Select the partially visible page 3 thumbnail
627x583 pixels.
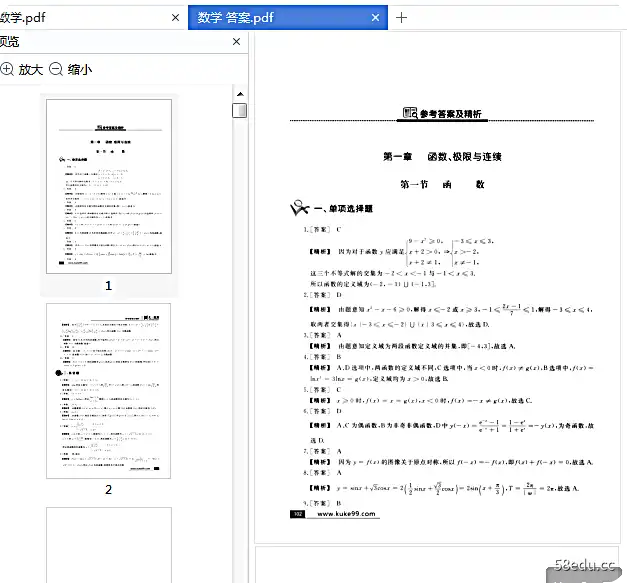[x=109, y=545]
